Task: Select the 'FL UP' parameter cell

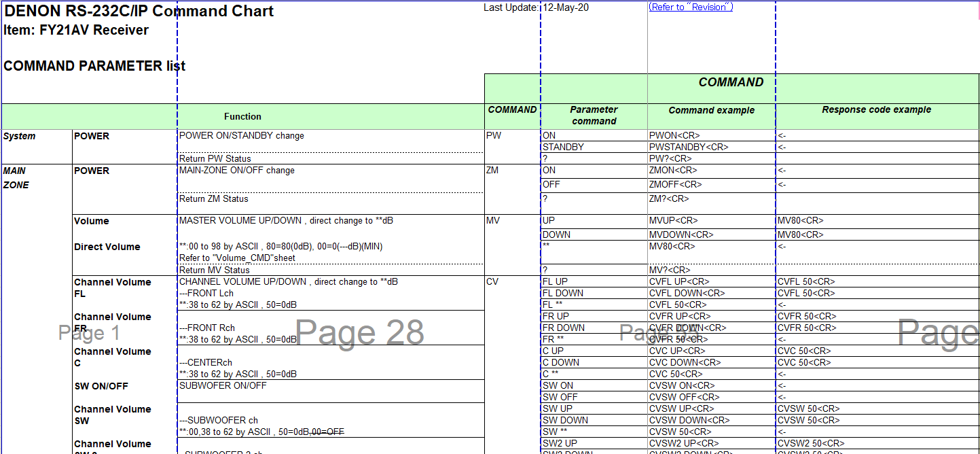Action: point(594,281)
